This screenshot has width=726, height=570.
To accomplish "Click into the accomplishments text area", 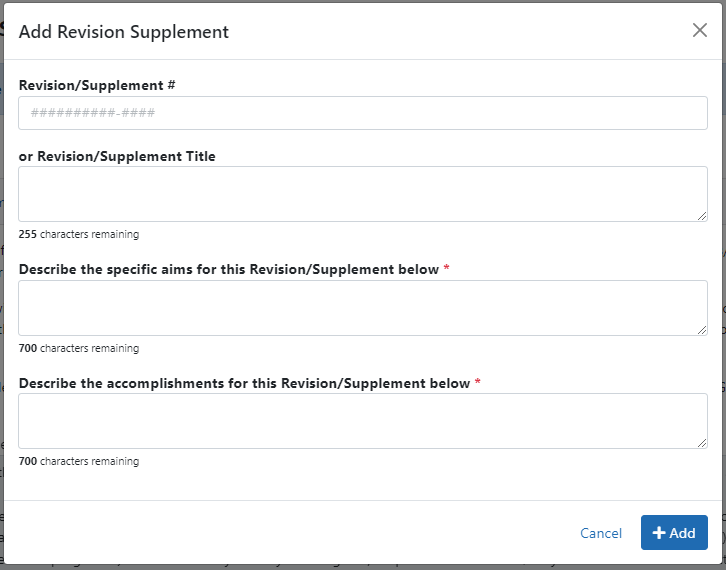I will click(x=363, y=421).
